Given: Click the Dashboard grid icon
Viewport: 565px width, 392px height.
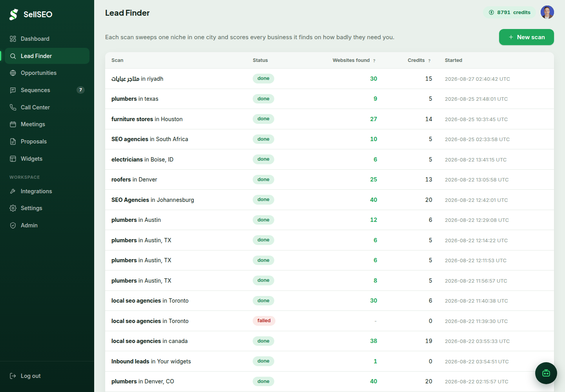Looking at the screenshot, I should pyautogui.click(x=13, y=39).
